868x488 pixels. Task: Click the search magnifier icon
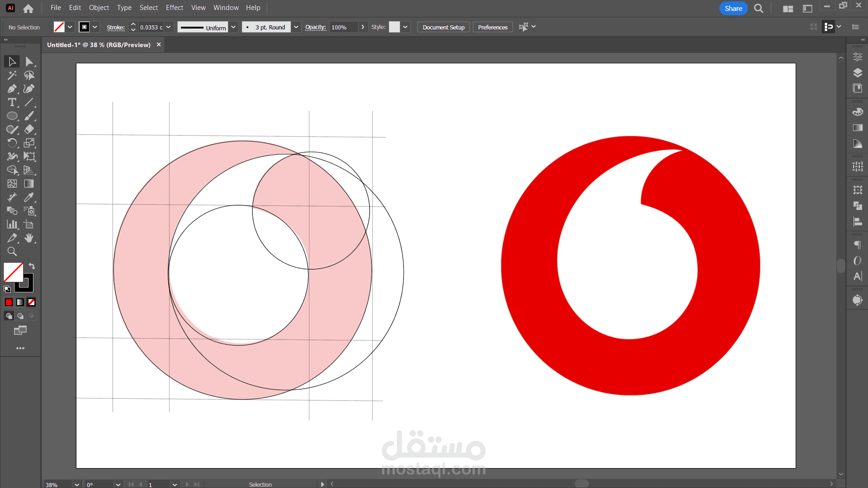[759, 8]
